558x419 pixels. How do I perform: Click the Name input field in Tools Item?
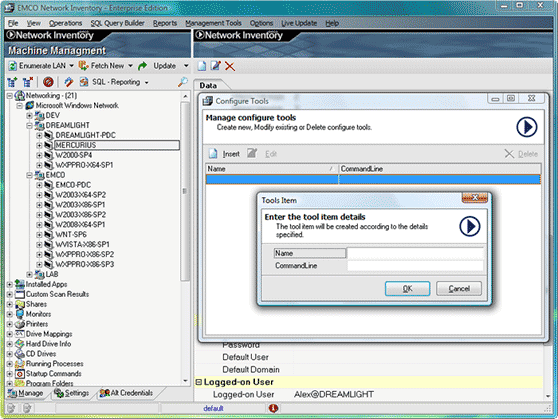pos(415,253)
